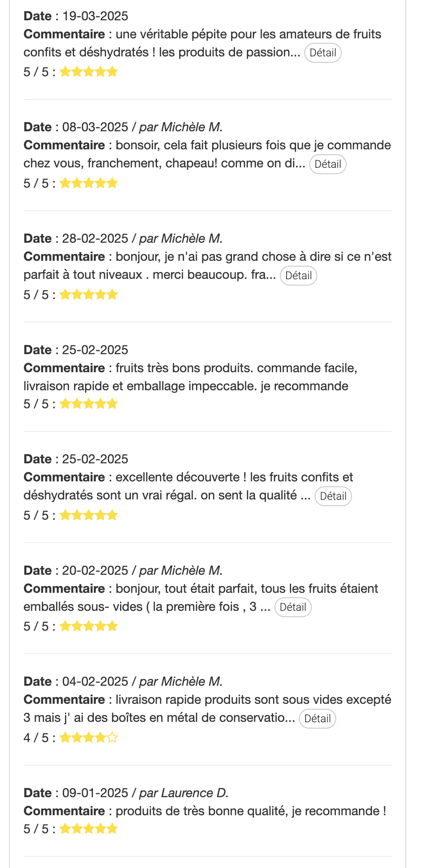Open Détail on the 08-03-2025 review
The image size is (427, 868).
(328, 164)
